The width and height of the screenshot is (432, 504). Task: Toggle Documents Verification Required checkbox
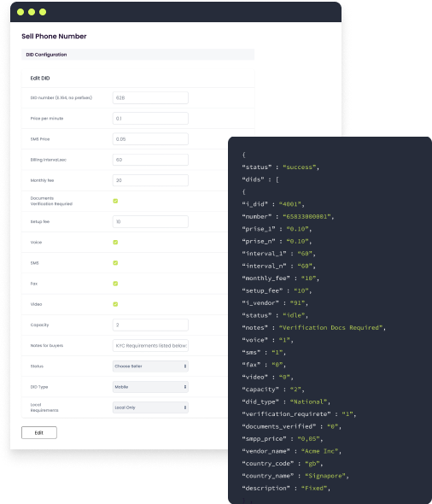point(115,201)
